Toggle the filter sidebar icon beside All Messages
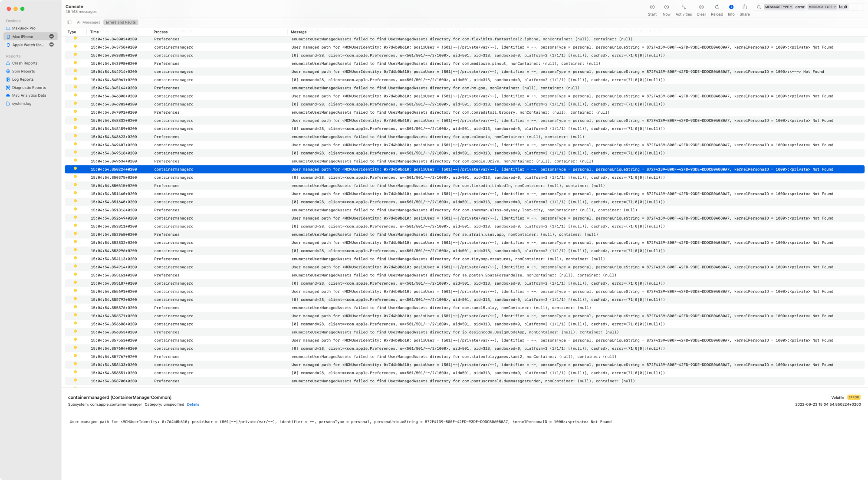The image size is (868, 480). coord(69,23)
